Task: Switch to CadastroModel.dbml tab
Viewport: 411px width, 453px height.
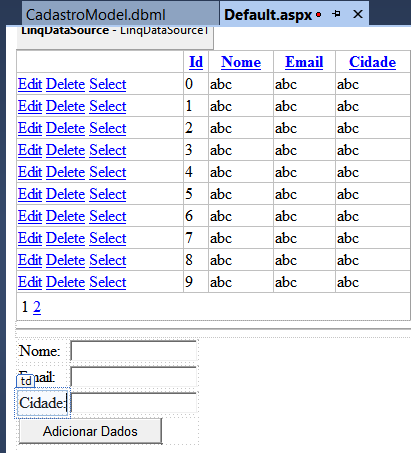Action: point(96,15)
